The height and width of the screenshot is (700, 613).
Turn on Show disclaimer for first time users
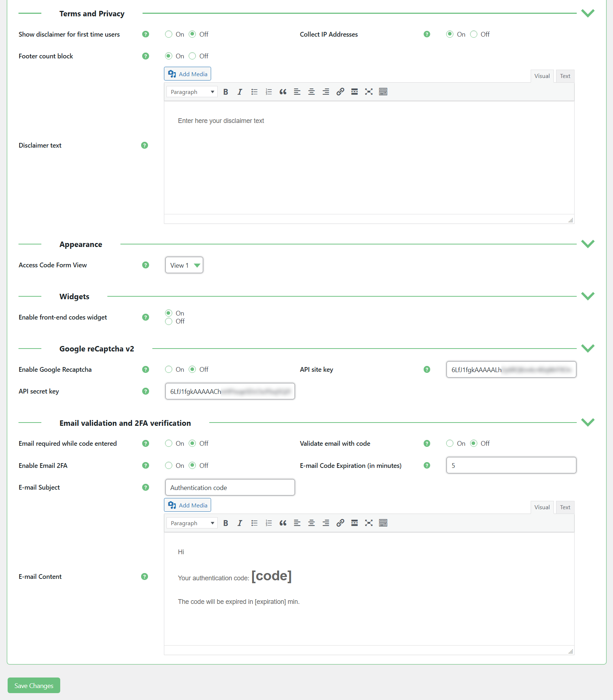[169, 34]
